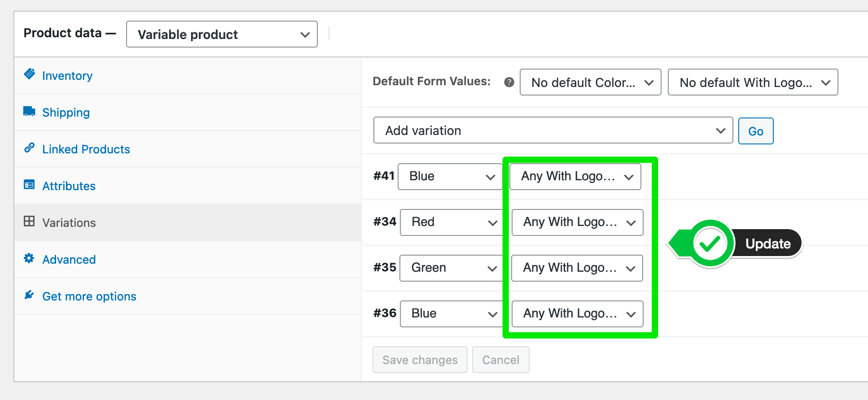Image resolution: width=868 pixels, height=400 pixels.
Task: Click the Shipping truck icon
Action: (29, 111)
